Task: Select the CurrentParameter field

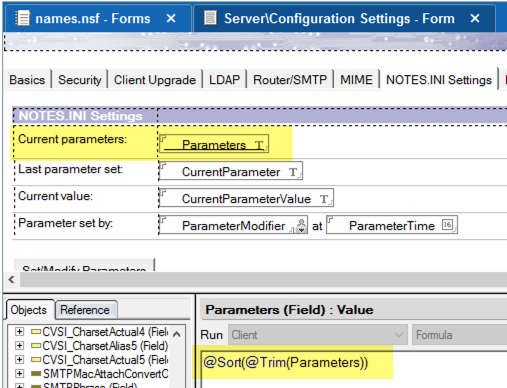Action: tap(231, 171)
